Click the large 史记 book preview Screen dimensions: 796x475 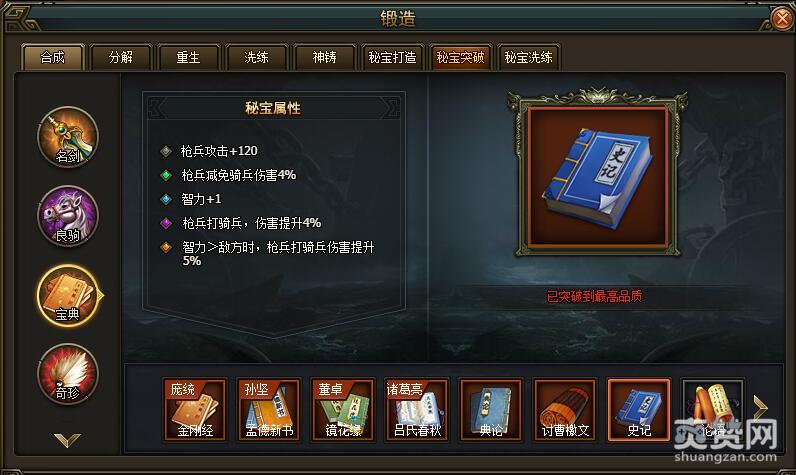[x=598, y=177]
